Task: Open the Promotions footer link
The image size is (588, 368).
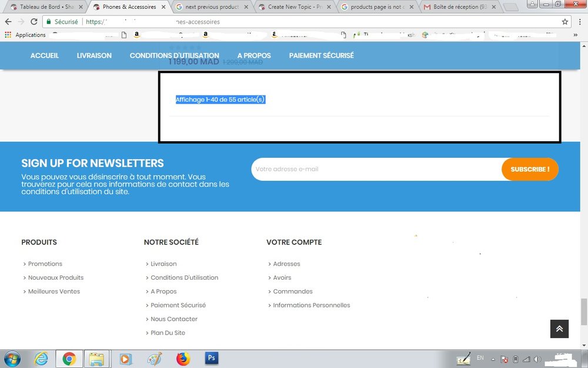Action: point(45,264)
